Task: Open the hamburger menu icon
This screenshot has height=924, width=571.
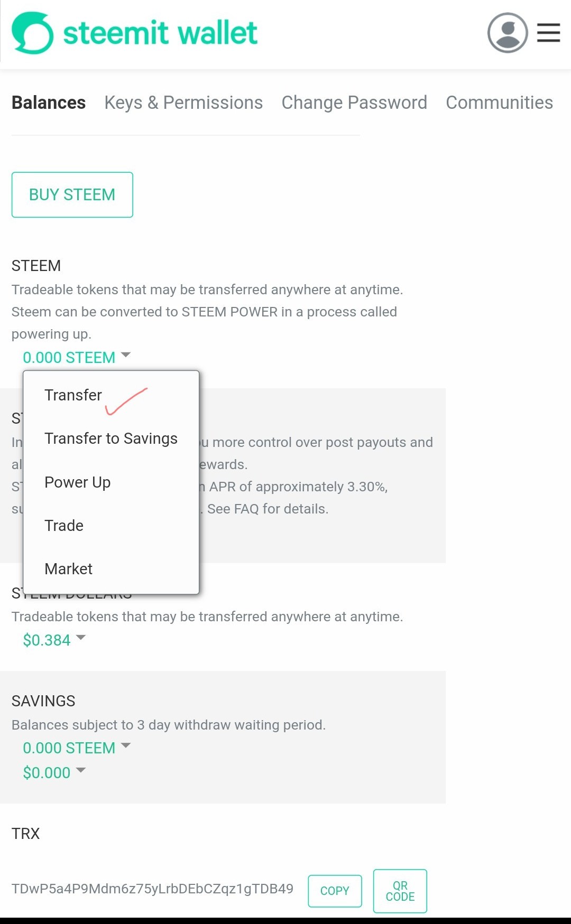Action: pyautogui.click(x=548, y=33)
